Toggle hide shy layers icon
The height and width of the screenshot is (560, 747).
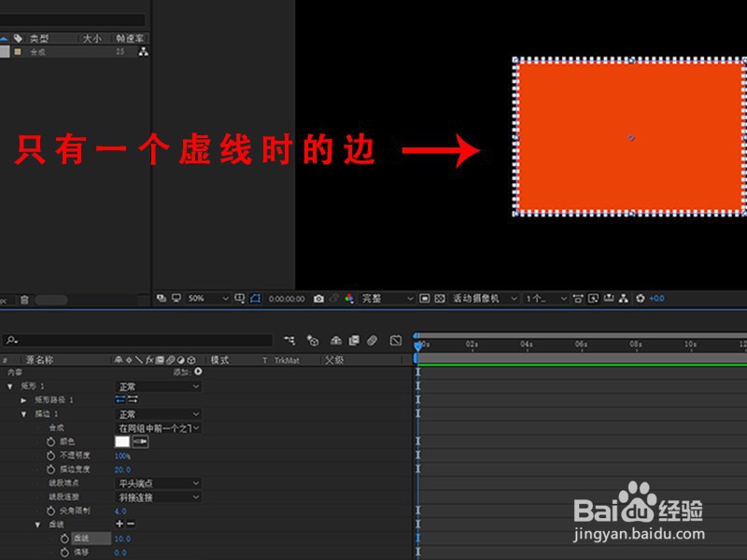[x=336, y=340]
